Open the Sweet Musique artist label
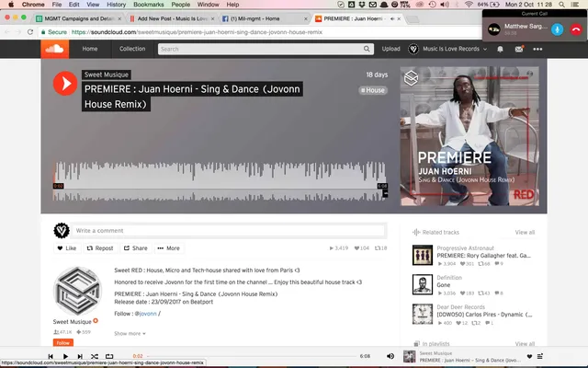 [x=107, y=75]
